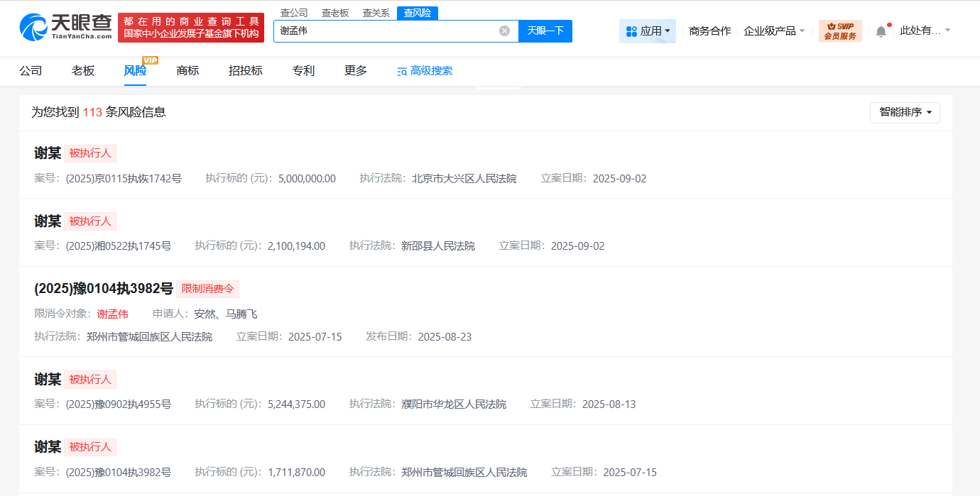The image size is (980, 496).
Task: Click the TianYanCha logo icon
Action: click(34, 27)
